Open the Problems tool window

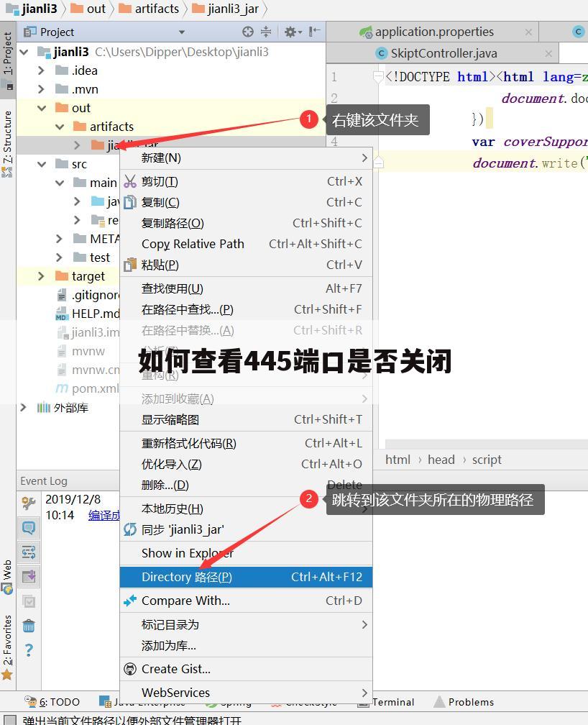pos(470,702)
